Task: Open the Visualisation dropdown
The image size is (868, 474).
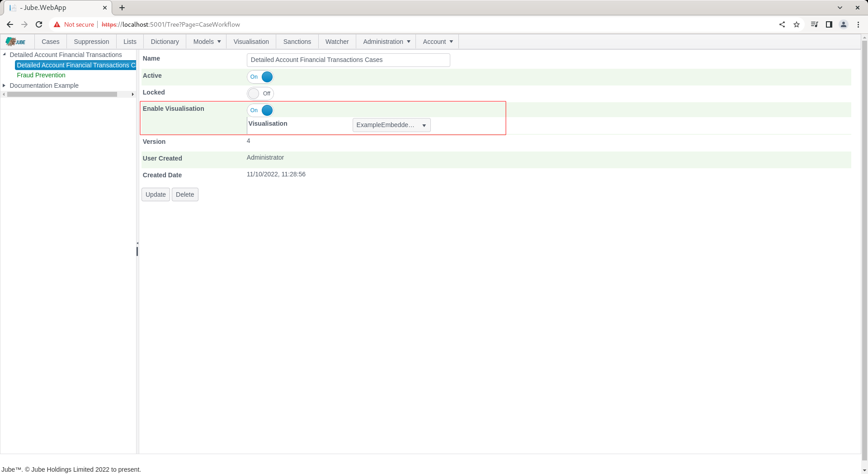Action: [392, 125]
